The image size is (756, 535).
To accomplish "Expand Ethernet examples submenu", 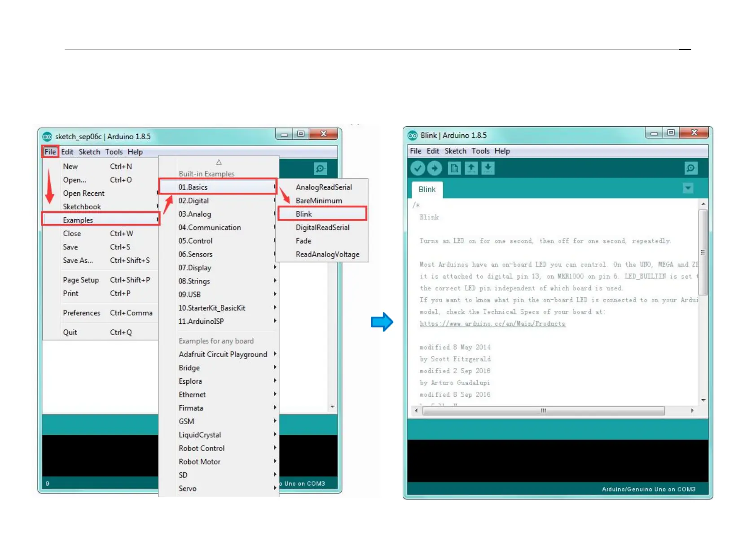I will point(218,395).
